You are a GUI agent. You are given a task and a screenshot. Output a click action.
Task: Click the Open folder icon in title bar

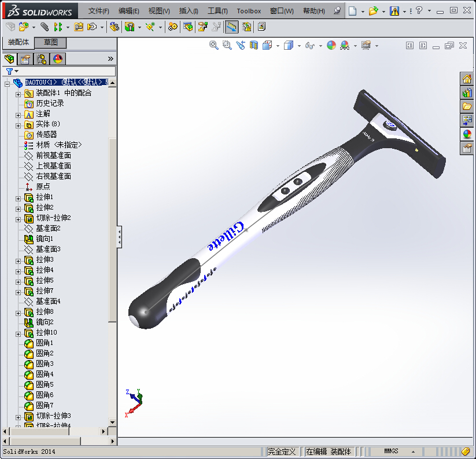point(373,11)
